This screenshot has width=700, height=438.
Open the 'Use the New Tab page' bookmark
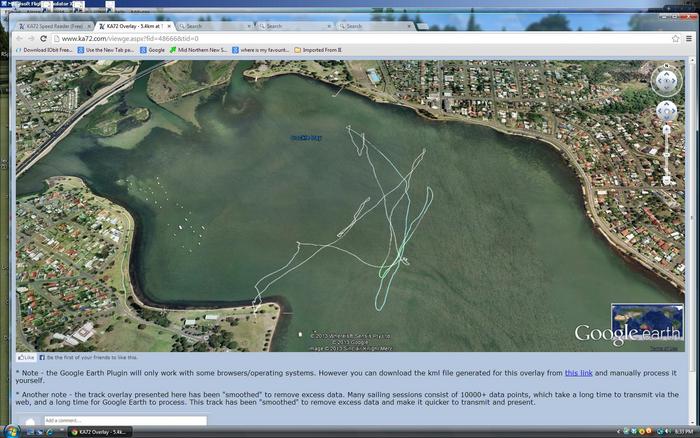[x=110, y=49]
